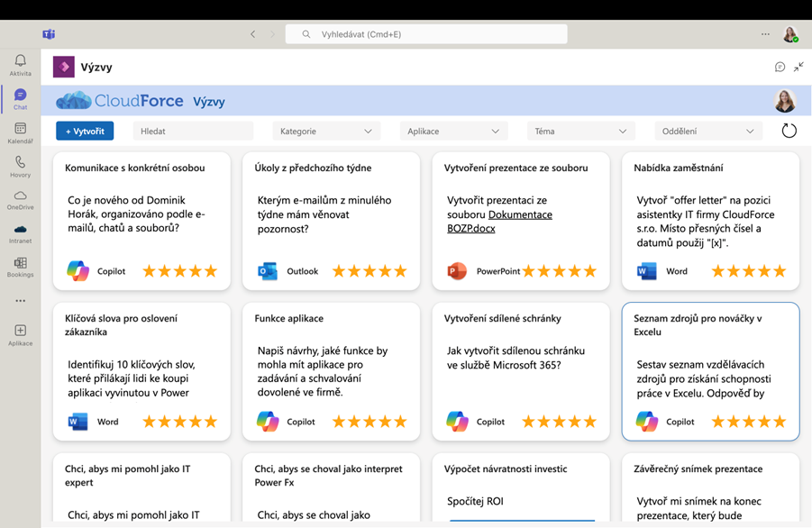
Task: Click the Výzvy app purple icon
Action: tap(64, 67)
